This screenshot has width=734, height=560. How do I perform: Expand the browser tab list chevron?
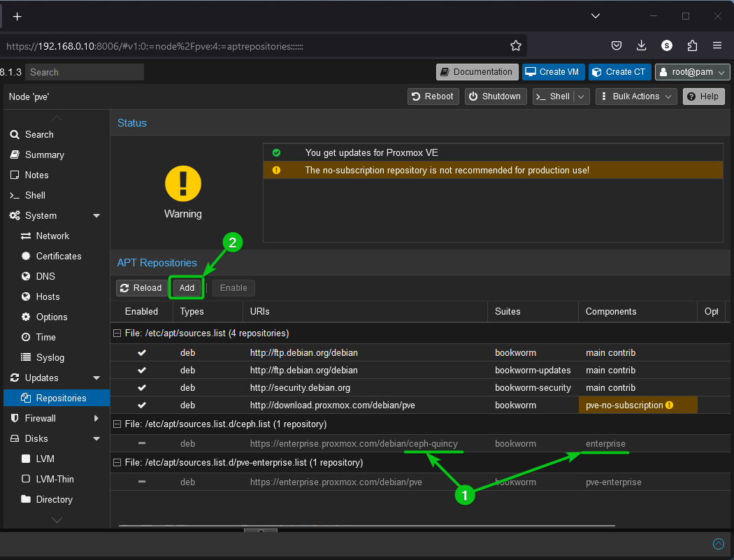click(x=595, y=16)
